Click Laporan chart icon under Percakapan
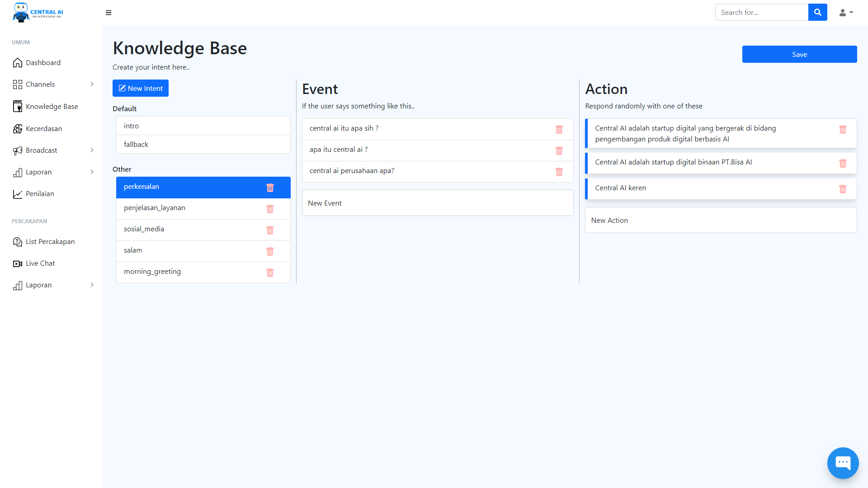This screenshot has width=868, height=488. (x=18, y=285)
